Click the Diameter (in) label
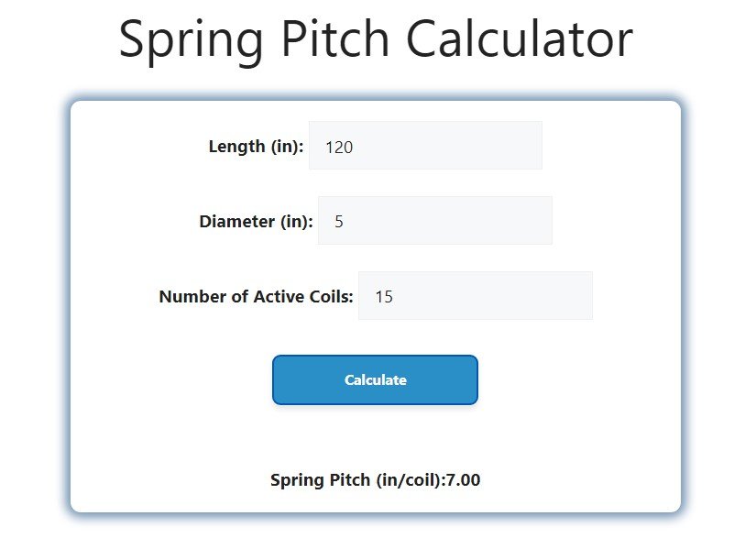Viewport: 756px width, 538px height. coord(256,221)
